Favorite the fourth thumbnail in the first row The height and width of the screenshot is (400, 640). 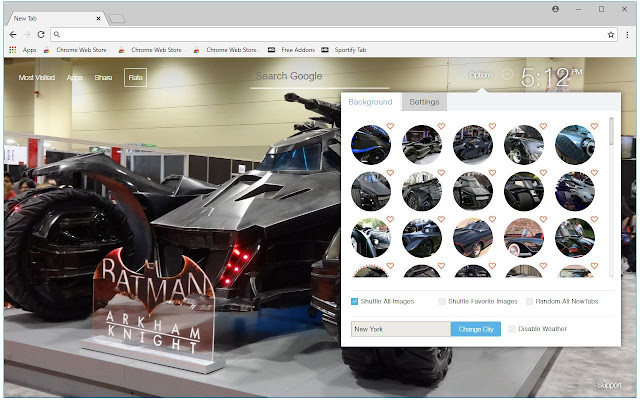[543, 126]
